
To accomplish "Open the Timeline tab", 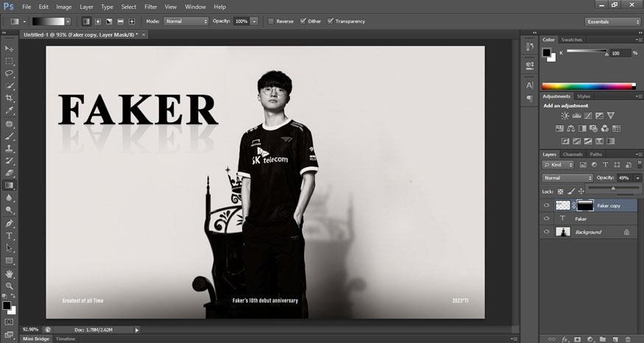I will (x=66, y=339).
